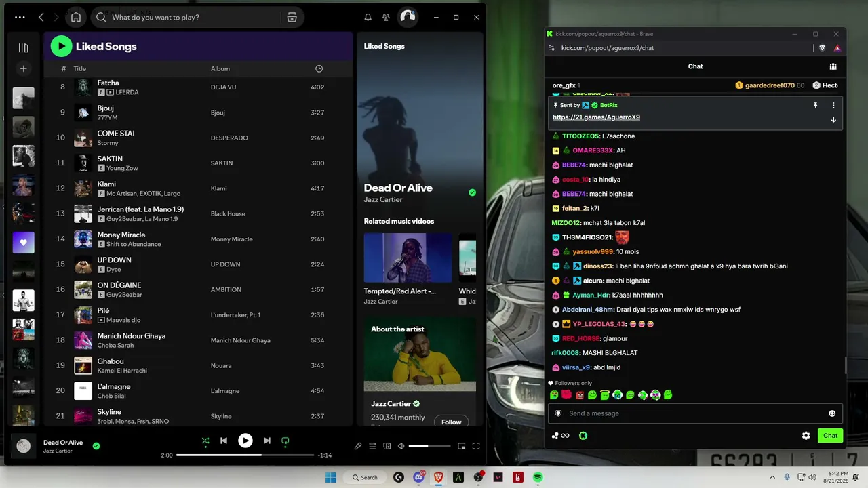Go to Spotify Home

(x=76, y=17)
